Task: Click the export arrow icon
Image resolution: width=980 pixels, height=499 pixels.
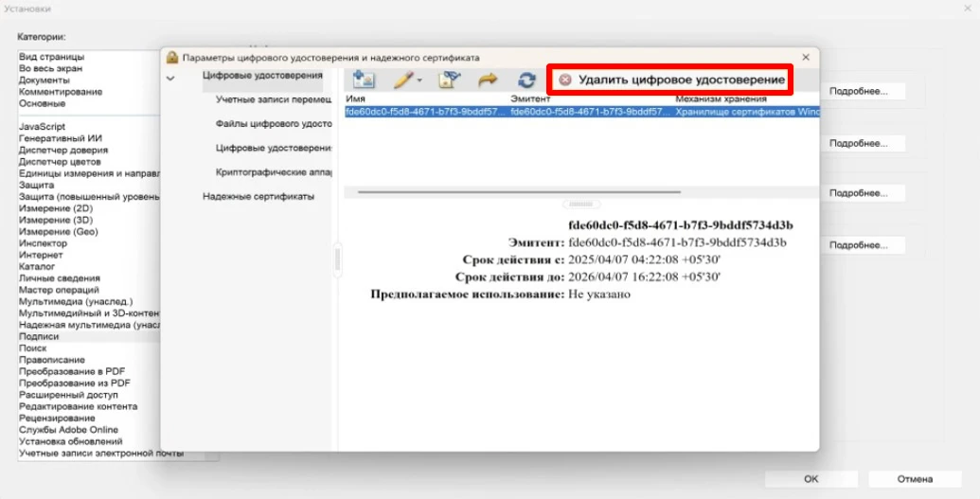Action: (488, 80)
